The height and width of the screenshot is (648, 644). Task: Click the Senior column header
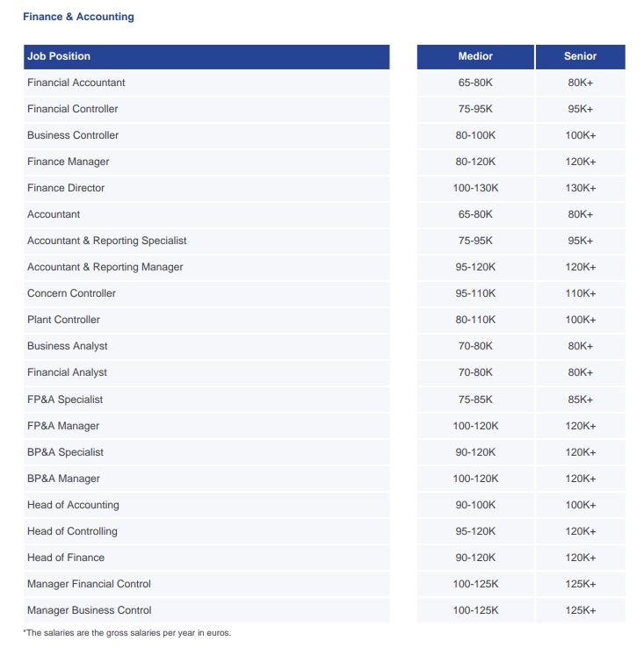(x=580, y=56)
